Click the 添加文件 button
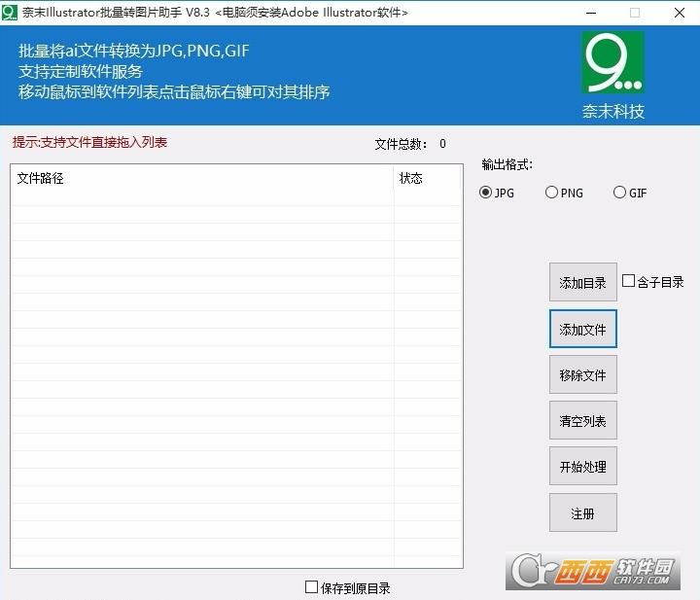This screenshot has height=600, width=700. pos(583,329)
